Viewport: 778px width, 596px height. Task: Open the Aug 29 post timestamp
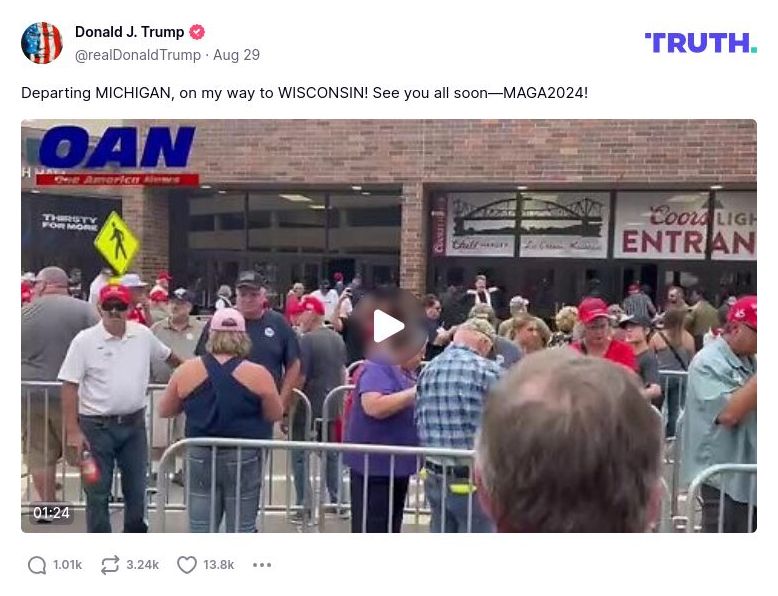pos(237,55)
